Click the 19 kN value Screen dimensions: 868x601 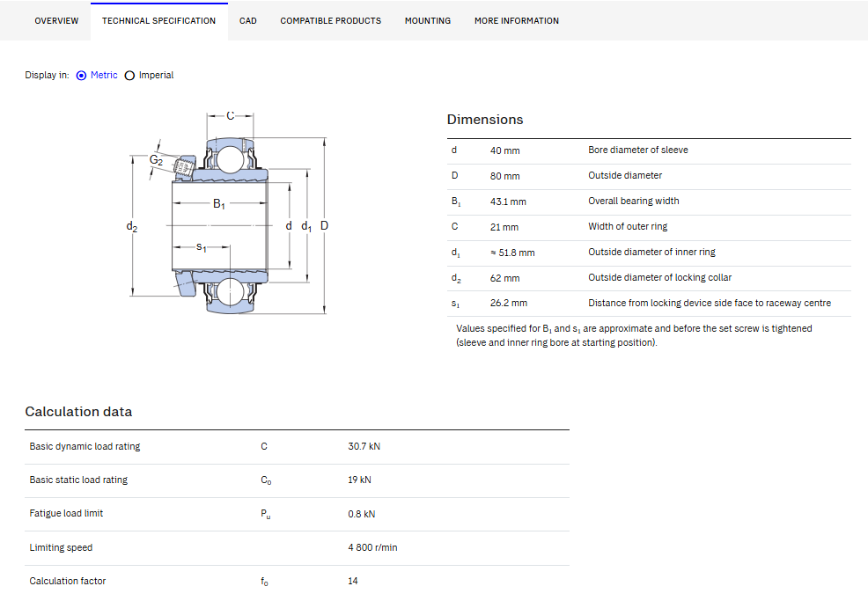(359, 480)
